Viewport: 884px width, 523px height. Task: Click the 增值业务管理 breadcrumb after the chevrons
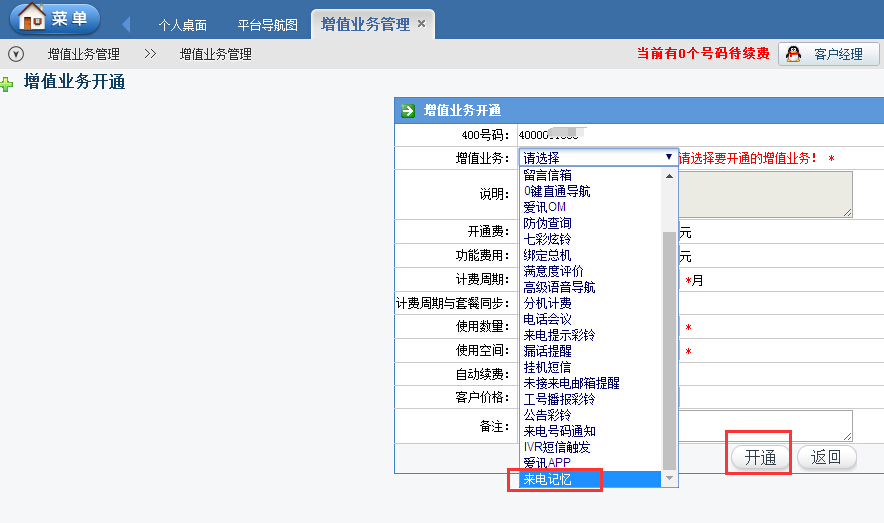[x=215, y=54]
